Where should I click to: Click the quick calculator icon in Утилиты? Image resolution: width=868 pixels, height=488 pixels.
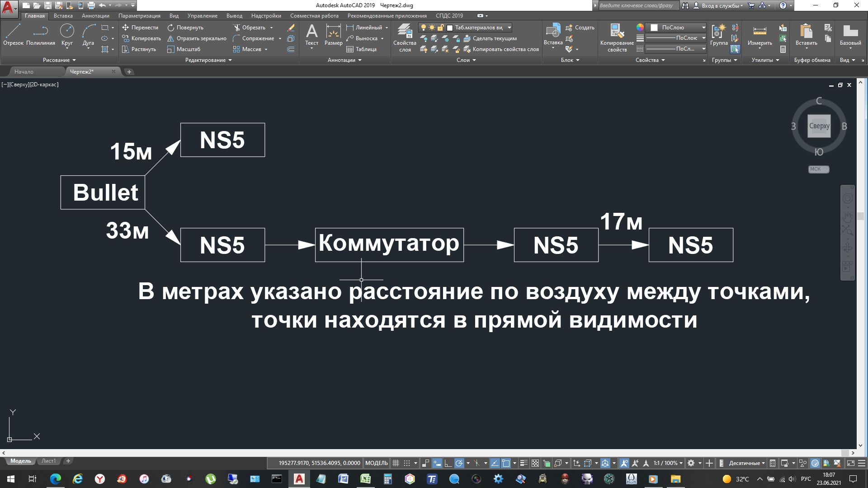point(783,49)
